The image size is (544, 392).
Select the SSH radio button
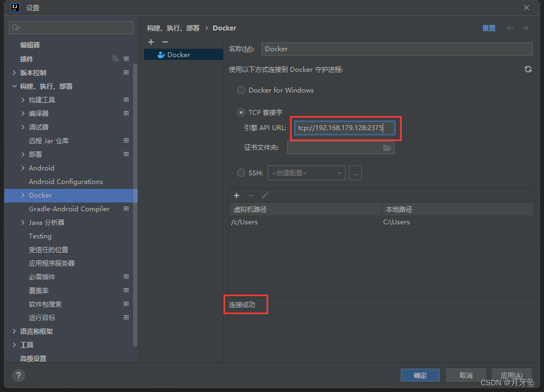(241, 173)
